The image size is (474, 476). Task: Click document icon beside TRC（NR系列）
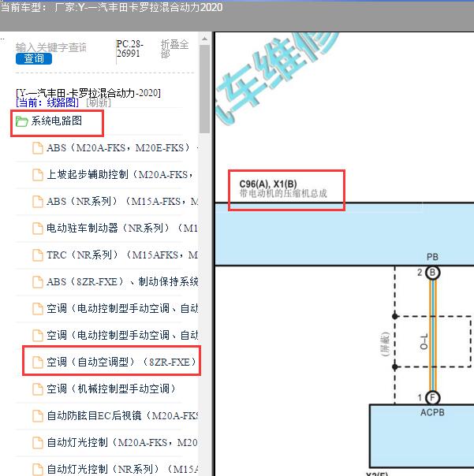click(x=38, y=255)
